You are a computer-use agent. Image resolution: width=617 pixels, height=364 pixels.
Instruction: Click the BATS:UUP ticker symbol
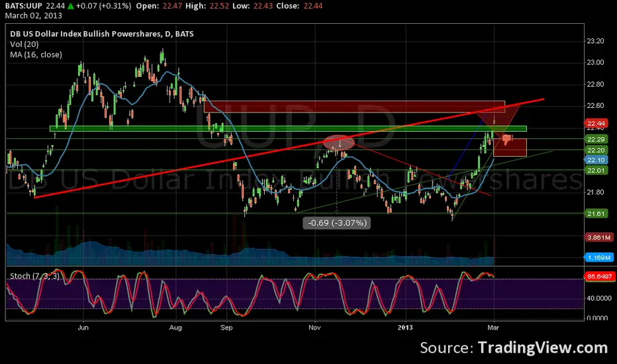24,6
